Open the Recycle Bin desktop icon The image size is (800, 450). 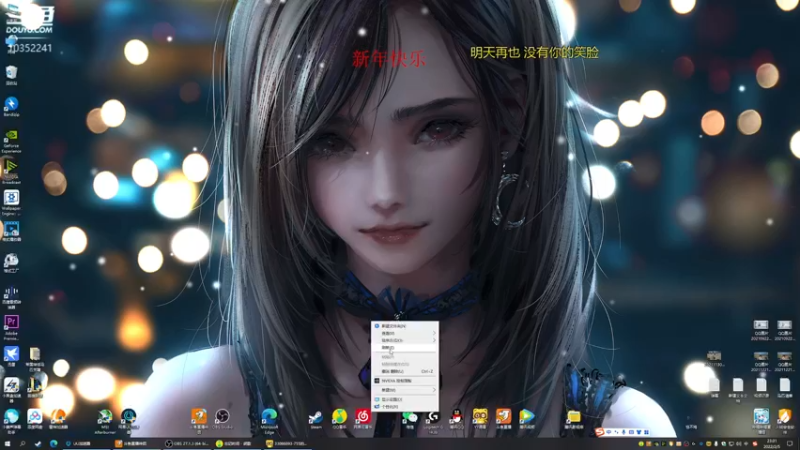point(11,74)
